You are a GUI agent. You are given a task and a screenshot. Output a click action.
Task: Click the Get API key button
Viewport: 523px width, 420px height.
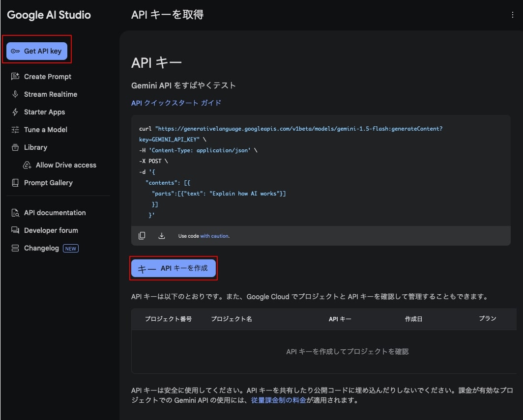[x=37, y=51]
